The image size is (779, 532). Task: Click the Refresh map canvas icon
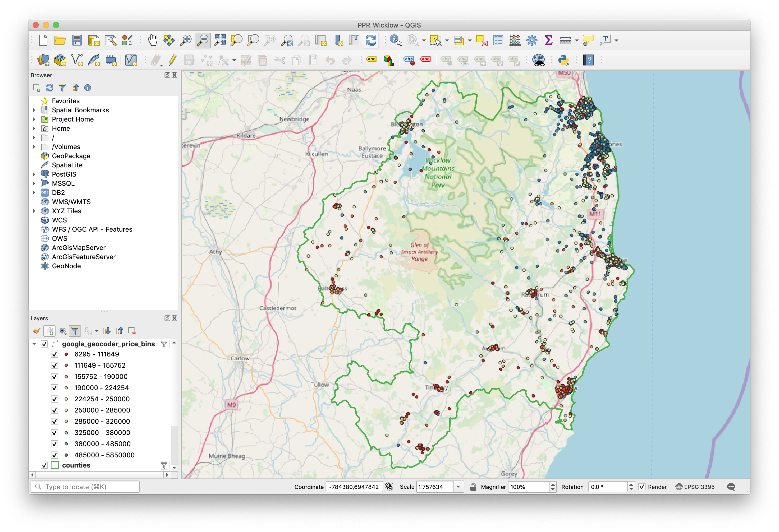(371, 40)
